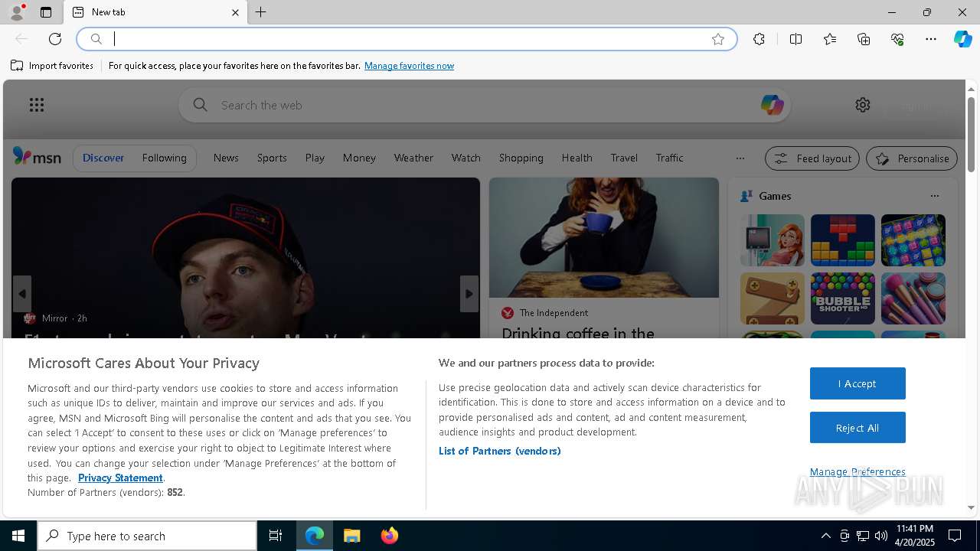
Task: Open the Weather section
Action: (x=413, y=158)
